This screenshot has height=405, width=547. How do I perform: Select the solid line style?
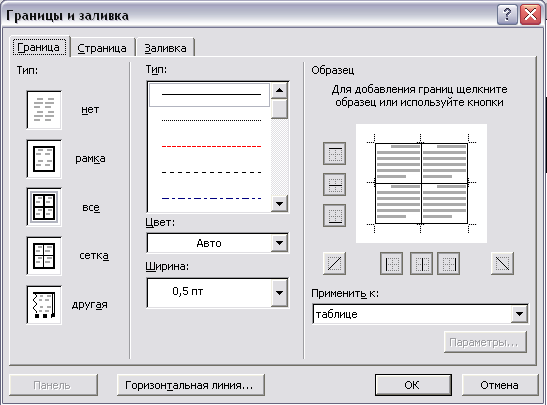pyautogui.click(x=211, y=95)
